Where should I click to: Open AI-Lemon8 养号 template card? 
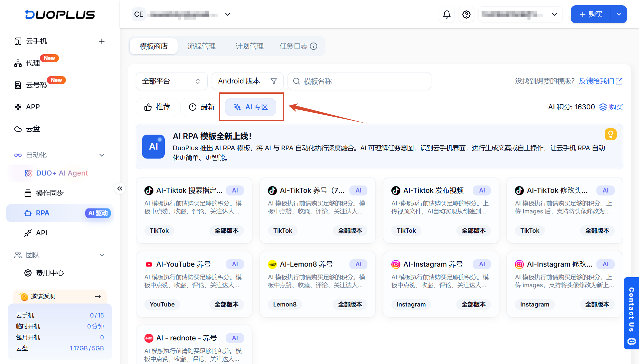(318, 284)
